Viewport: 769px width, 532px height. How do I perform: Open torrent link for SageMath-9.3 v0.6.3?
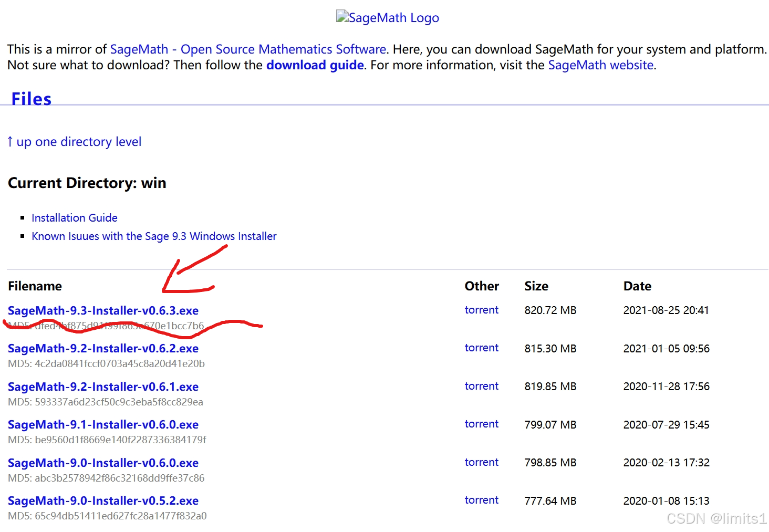point(482,310)
